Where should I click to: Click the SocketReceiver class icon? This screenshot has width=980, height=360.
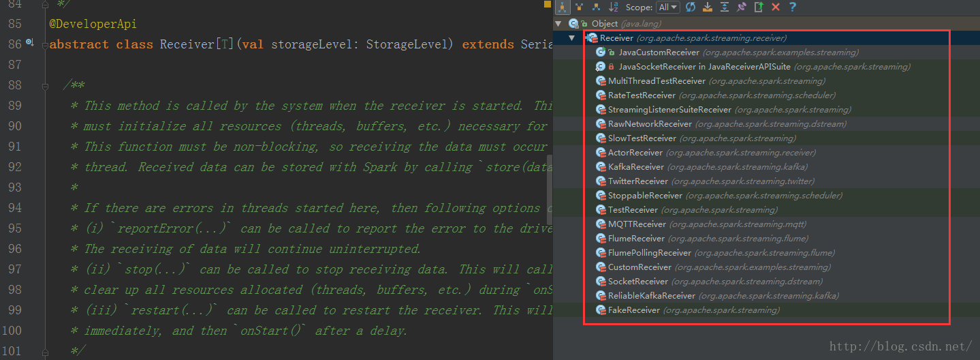tap(601, 282)
